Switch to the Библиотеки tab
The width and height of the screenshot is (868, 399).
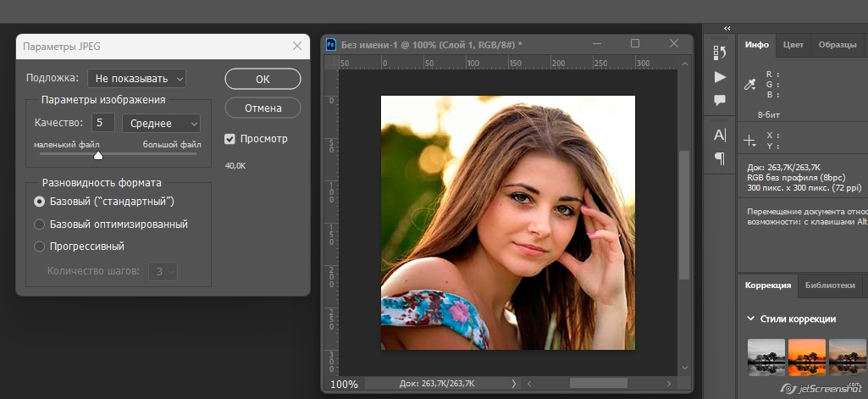829,285
